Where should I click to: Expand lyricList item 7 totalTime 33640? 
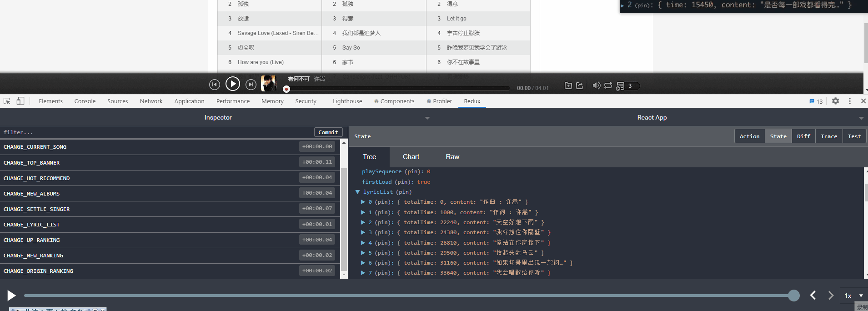pyautogui.click(x=363, y=273)
